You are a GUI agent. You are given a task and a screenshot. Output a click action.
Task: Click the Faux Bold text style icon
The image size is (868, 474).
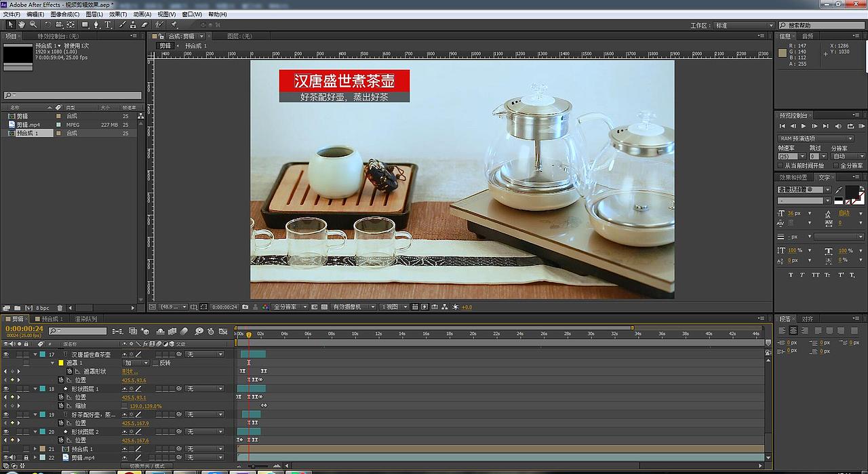(791, 275)
